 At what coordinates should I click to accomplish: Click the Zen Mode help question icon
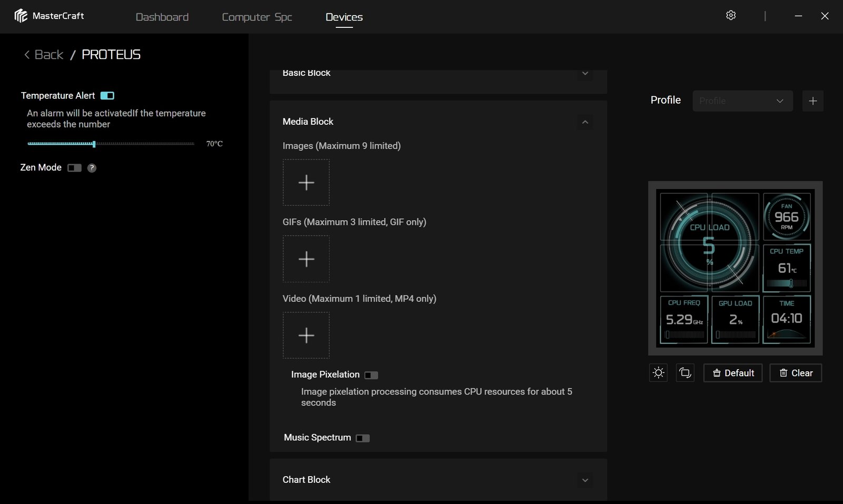tap(92, 168)
